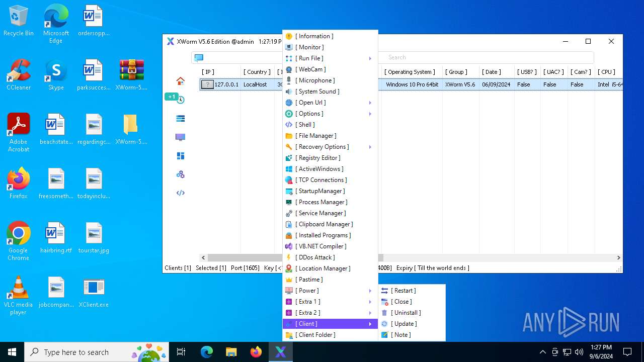Click Update in the Client submenu
This screenshot has height=362, width=644.
[x=412, y=324]
